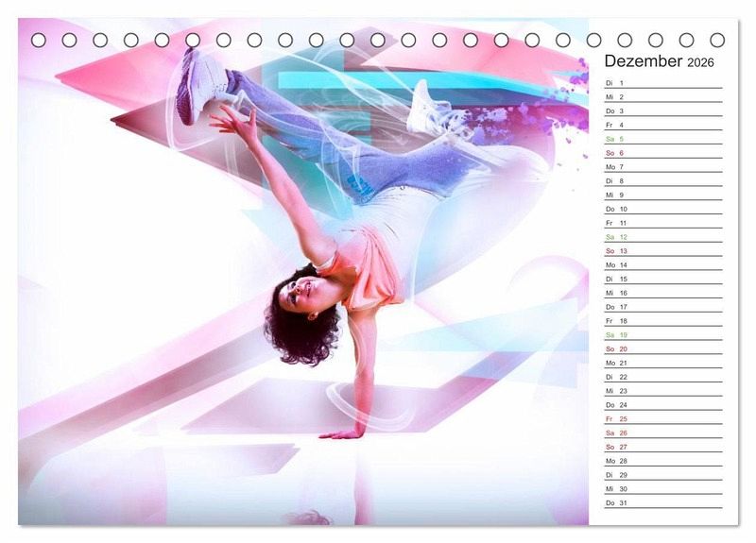Click the Dezember 2026 calendar title
Screen dimensions: 756x543
tap(659, 61)
